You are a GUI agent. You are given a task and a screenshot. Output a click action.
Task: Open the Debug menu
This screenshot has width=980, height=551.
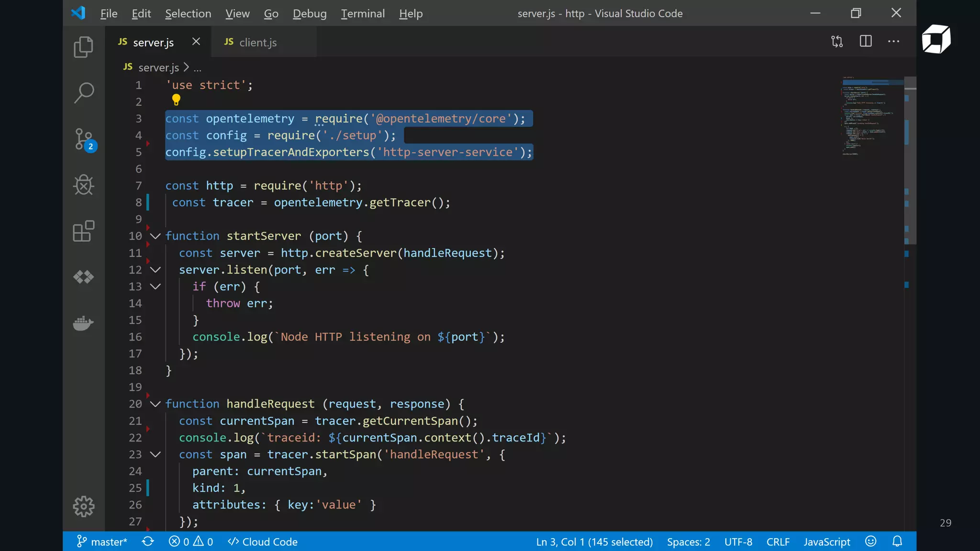(310, 13)
